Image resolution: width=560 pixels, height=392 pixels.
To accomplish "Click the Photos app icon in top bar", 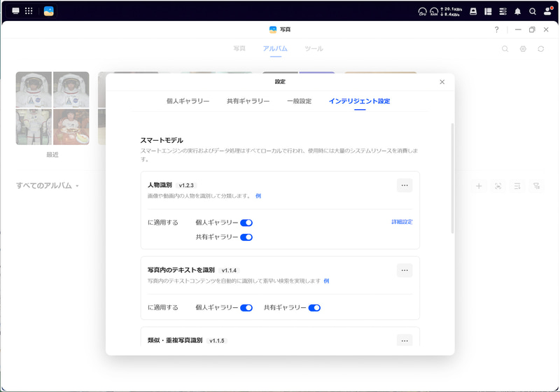I will (48, 11).
